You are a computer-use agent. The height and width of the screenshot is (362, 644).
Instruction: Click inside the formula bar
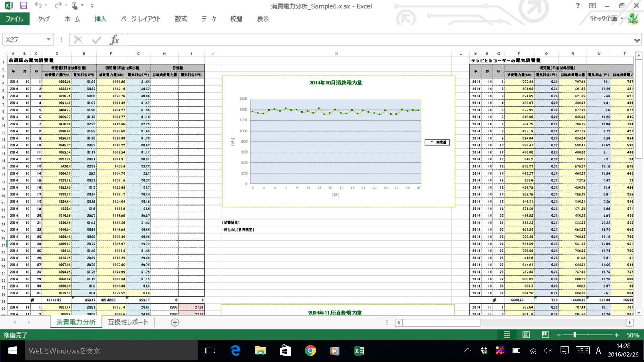click(378, 40)
